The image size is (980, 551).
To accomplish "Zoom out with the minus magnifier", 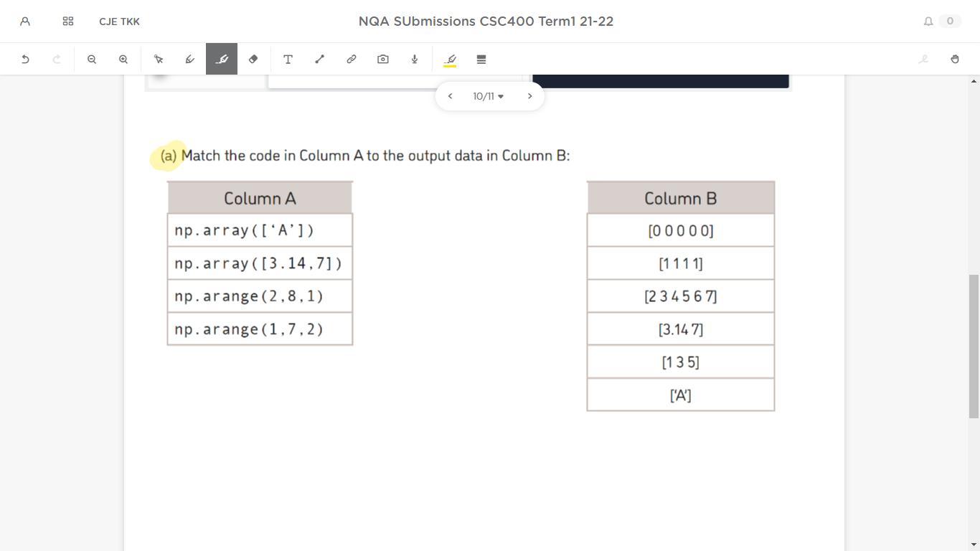I will click(x=92, y=60).
